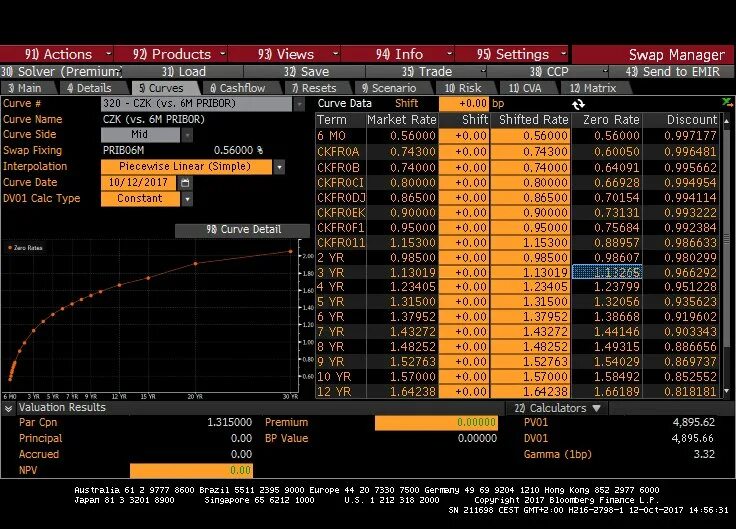736x529 pixels.
Task: Click the curve table scrollbar up arrow
Action: [x=727, y=121]
